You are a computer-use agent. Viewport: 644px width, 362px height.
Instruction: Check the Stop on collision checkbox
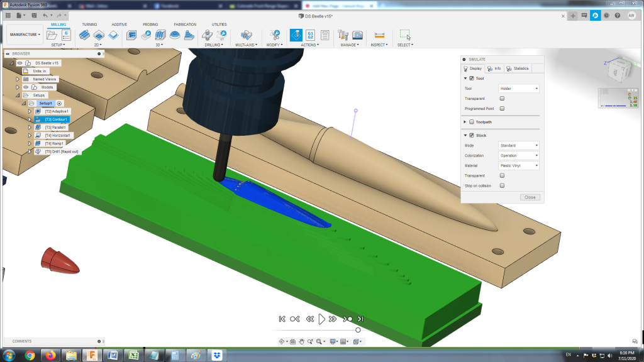[502, 185]
